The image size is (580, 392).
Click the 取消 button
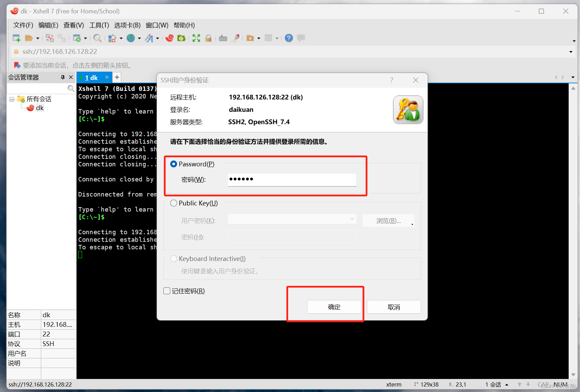(x=394, y=307)
